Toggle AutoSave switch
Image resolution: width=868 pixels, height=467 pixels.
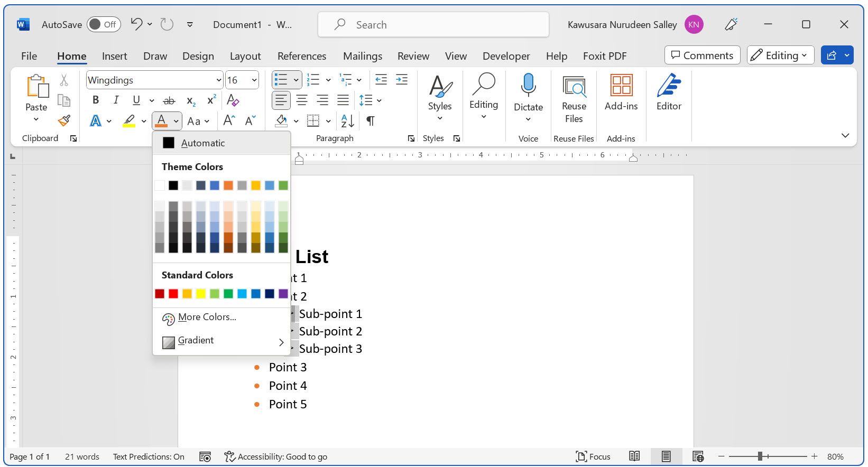tap(104, 24)
